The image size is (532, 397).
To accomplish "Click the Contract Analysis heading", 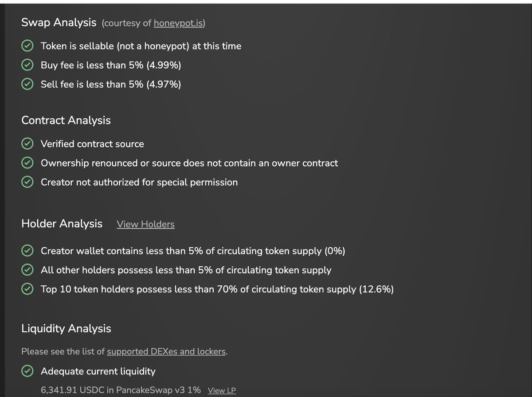I will pyautogui.click(x=66, y=120).
